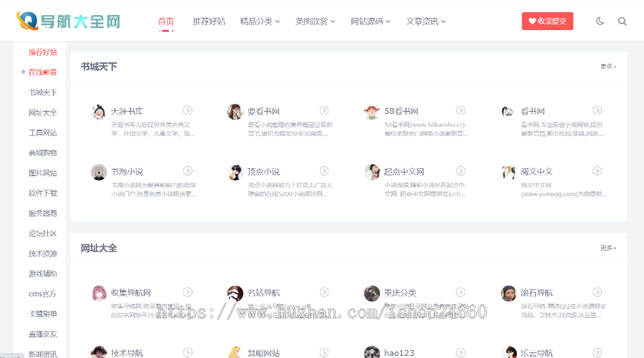Click arrow icon beside 要看书网

click(x=324, y=110)
